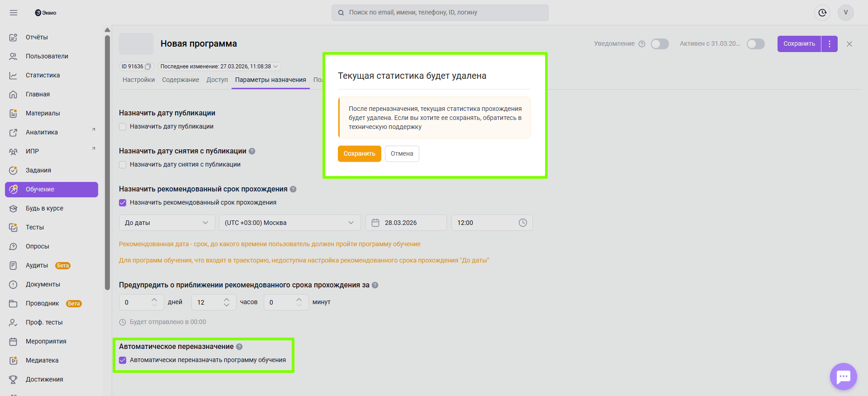Expand Последнее изменение history dropdown
This screenshot has width=868, height=396.
[x=275, y=67]
